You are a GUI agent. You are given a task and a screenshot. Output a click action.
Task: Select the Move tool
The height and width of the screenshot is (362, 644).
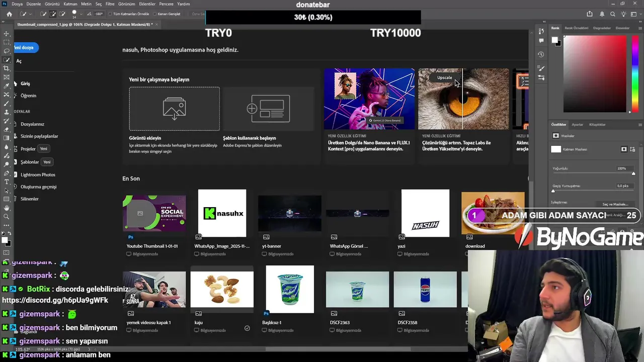point(7,34)
